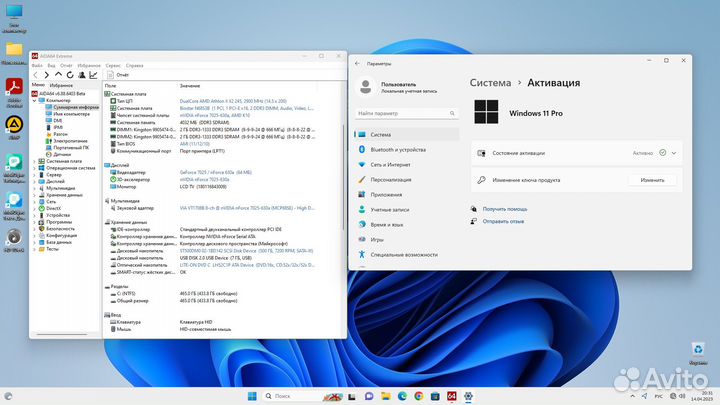
Task: Select the Тесты tree item
Action: (x=49, y=249)
